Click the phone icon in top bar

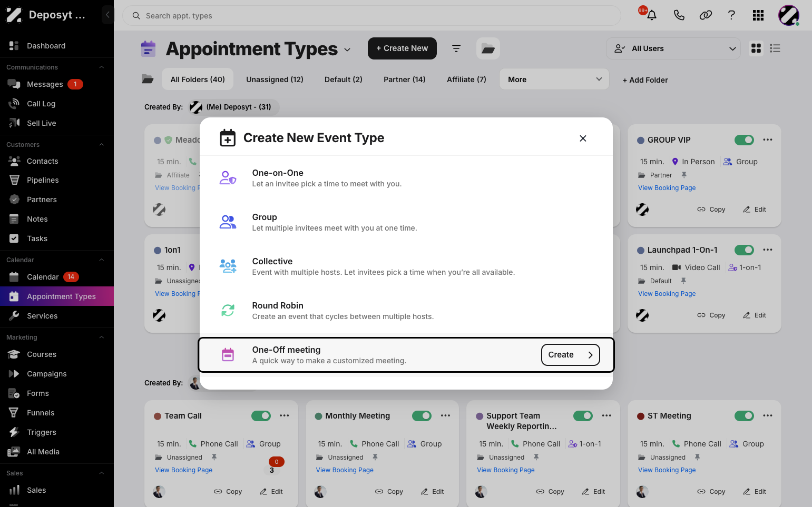coord(679,15)
